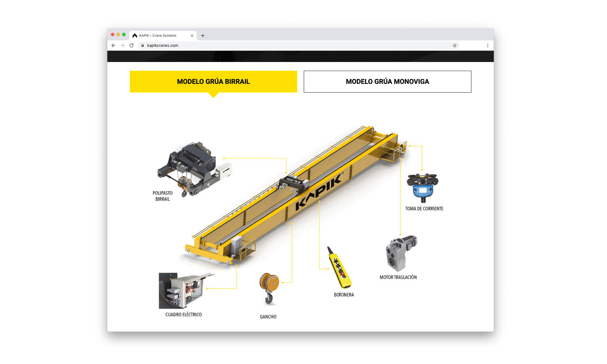Click the POLIPASTO BIRRAIL label

pyautogui.click(x=163, y=196)
